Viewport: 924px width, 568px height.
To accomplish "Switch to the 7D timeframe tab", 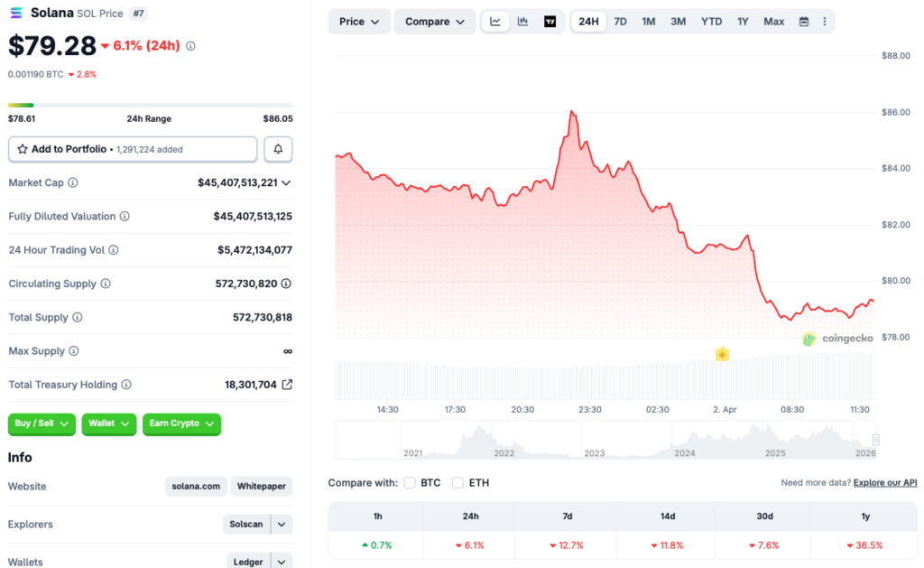I will point(621,20).
